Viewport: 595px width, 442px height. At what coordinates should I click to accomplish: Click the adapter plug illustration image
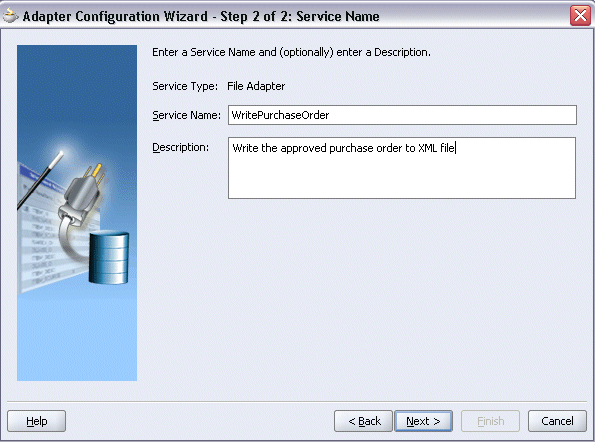pyautogui.click(x=77, y=213)
